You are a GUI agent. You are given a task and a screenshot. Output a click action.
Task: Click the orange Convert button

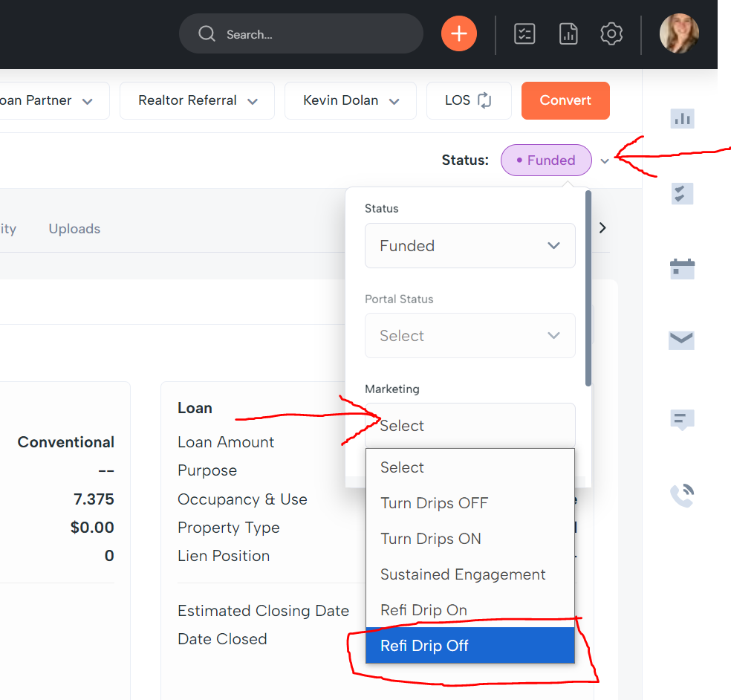tap(565, 100)
